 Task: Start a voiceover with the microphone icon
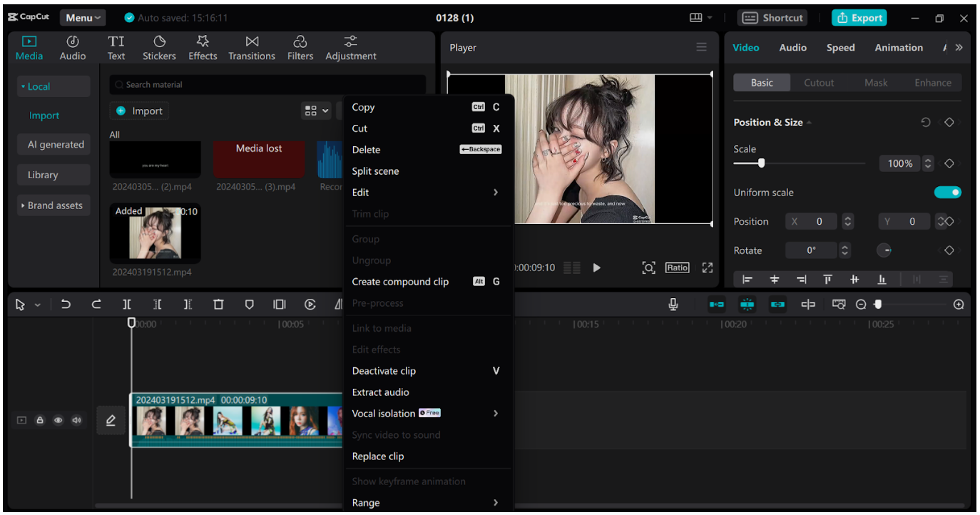click(x=674, y=305)
